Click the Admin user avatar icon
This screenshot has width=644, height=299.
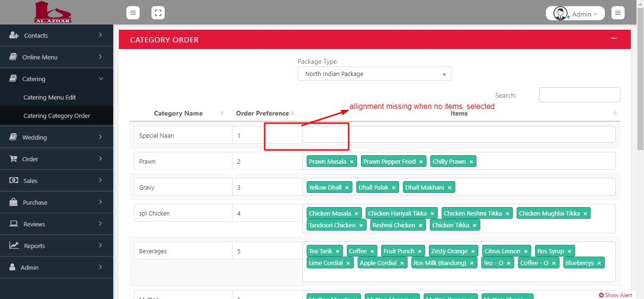click(x=560, y=14)
